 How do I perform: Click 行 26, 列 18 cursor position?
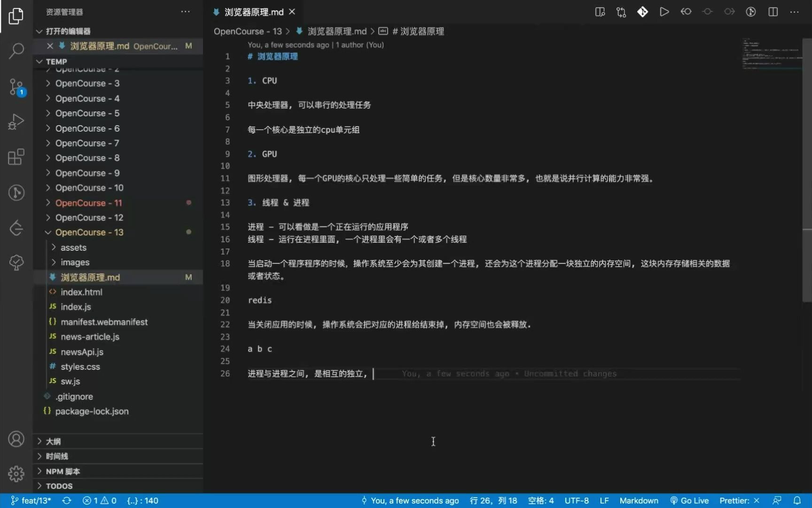click(493, 500)
